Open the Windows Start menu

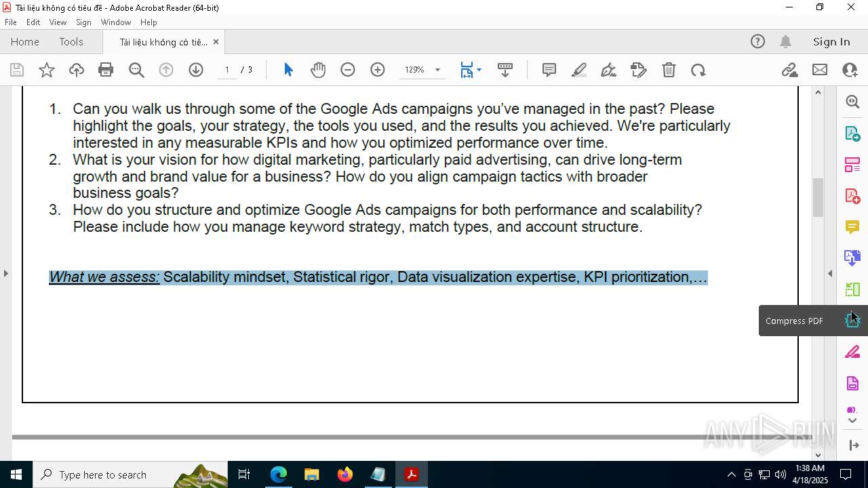(x=16, y=474)
